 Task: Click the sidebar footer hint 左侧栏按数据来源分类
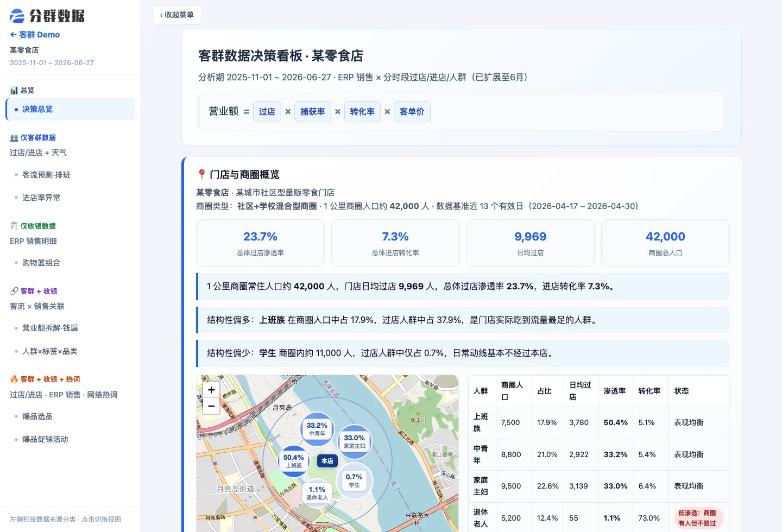[x=65, y=520]
